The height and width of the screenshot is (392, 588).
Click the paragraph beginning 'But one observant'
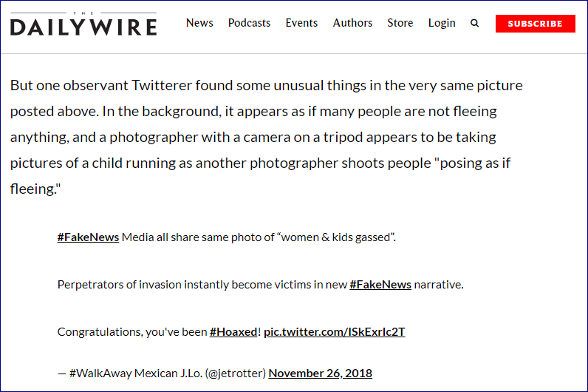click(266, 137)
